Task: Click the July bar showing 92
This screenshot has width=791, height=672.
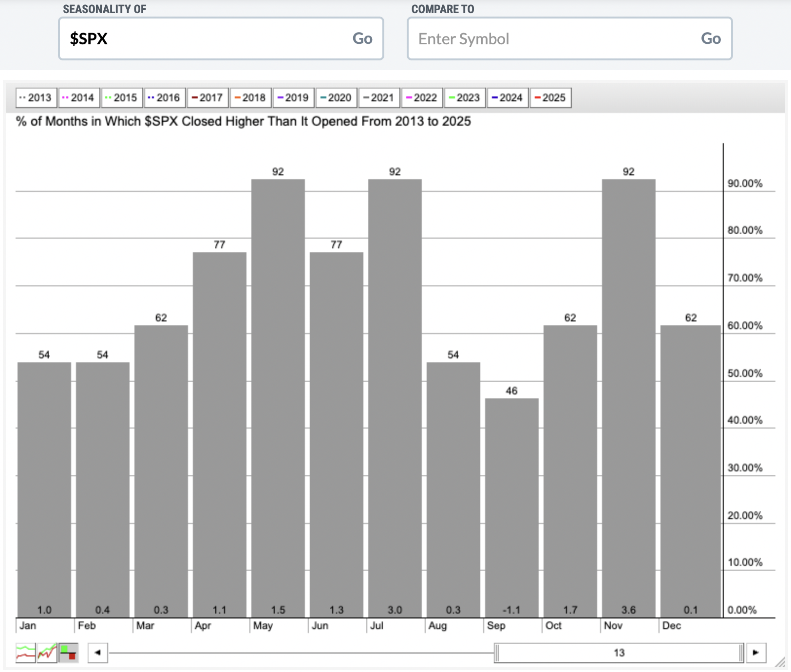Action: tap(395, 398)
